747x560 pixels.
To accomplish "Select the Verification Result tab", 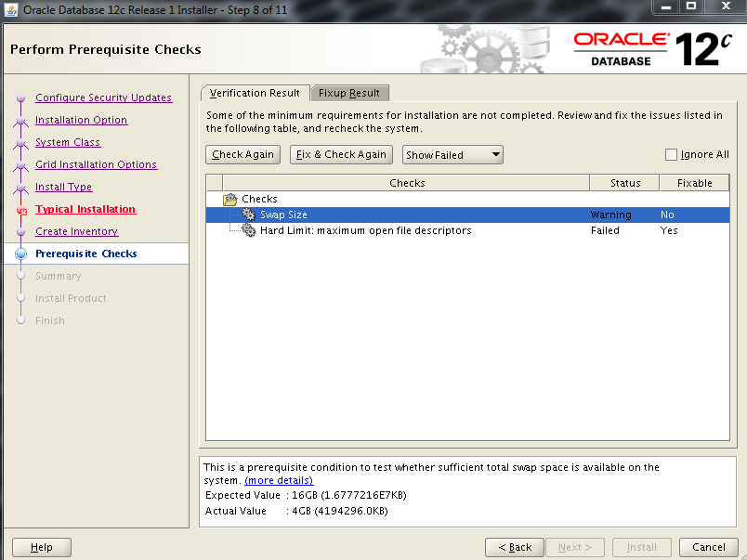I will click(x=255, y=93).
